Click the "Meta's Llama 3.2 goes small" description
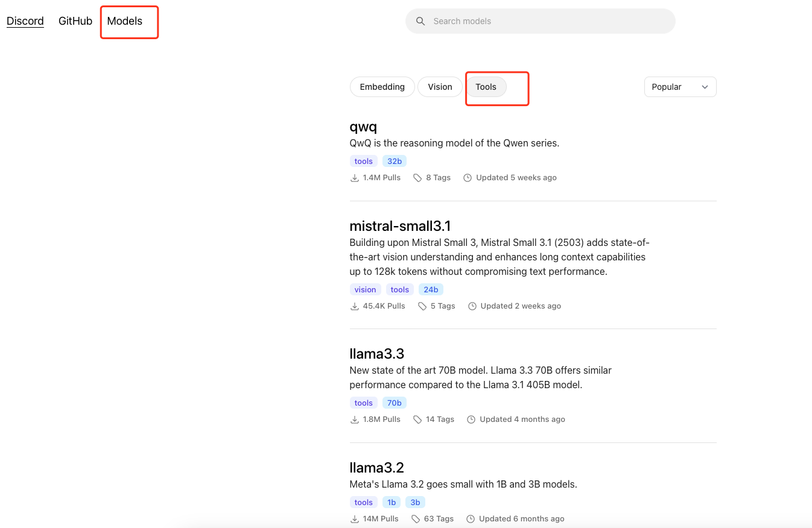The height and width of the screenshot is (528, 812). click(463, 484)
